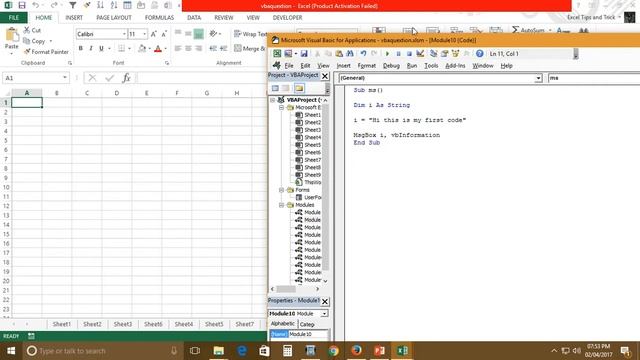640x360 pixels.
Task: Increase font size with the larger A icon
Action: [x=153, y=34]
